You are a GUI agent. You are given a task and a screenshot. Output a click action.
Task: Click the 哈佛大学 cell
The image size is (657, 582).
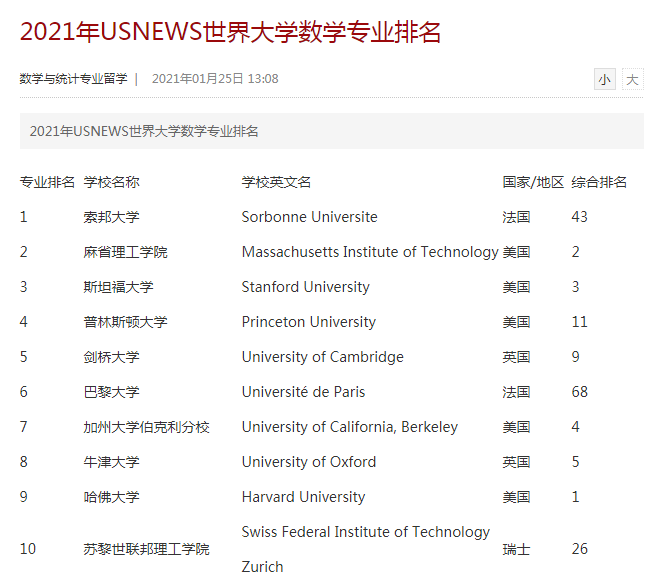coord(111,497)
